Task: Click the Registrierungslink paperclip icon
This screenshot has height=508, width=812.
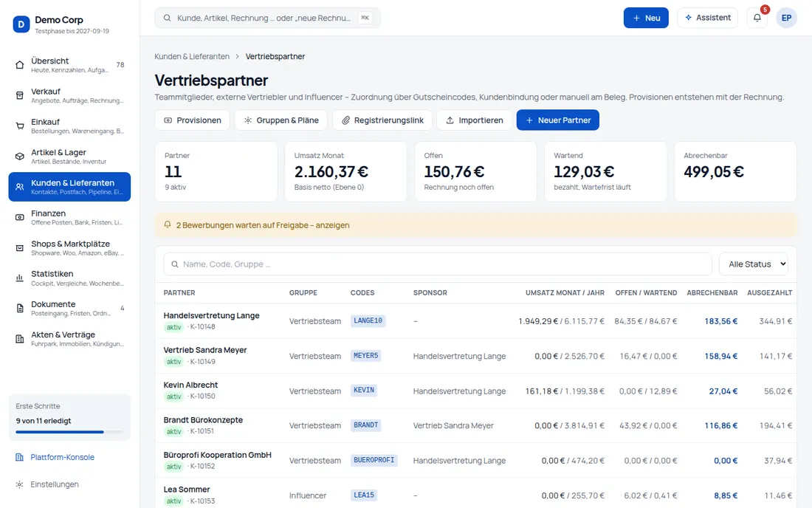Action: pyautogui.click(x=346, y=120)
